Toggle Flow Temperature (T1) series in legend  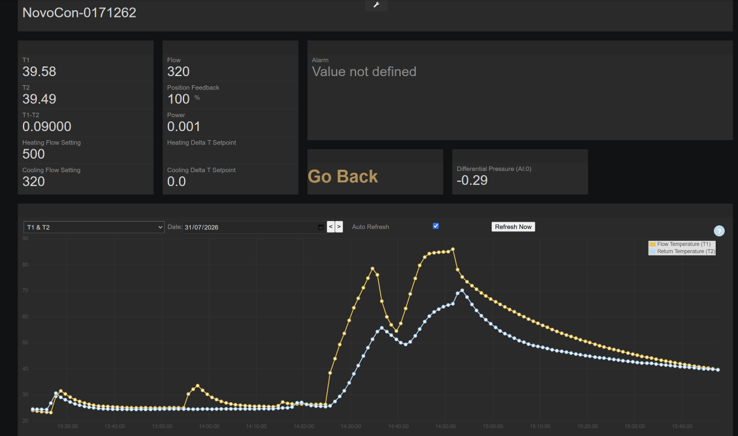coord(683,244)
